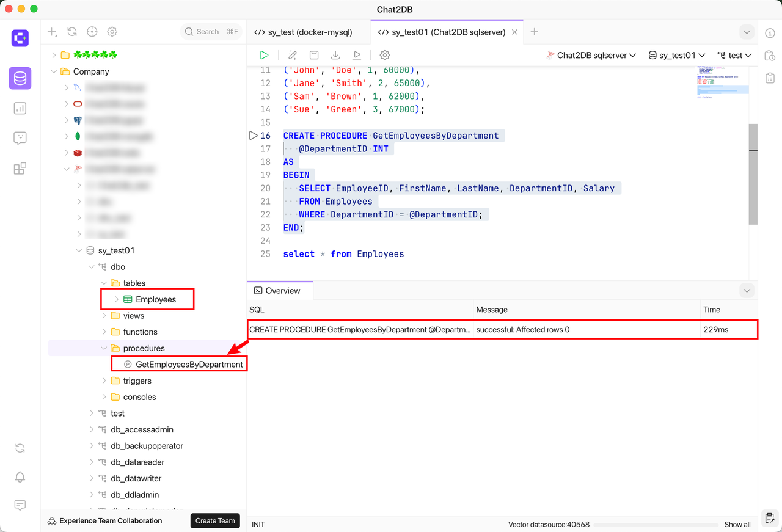Select the db_datareader schema
Screen dimensions: 782x532
137,462
